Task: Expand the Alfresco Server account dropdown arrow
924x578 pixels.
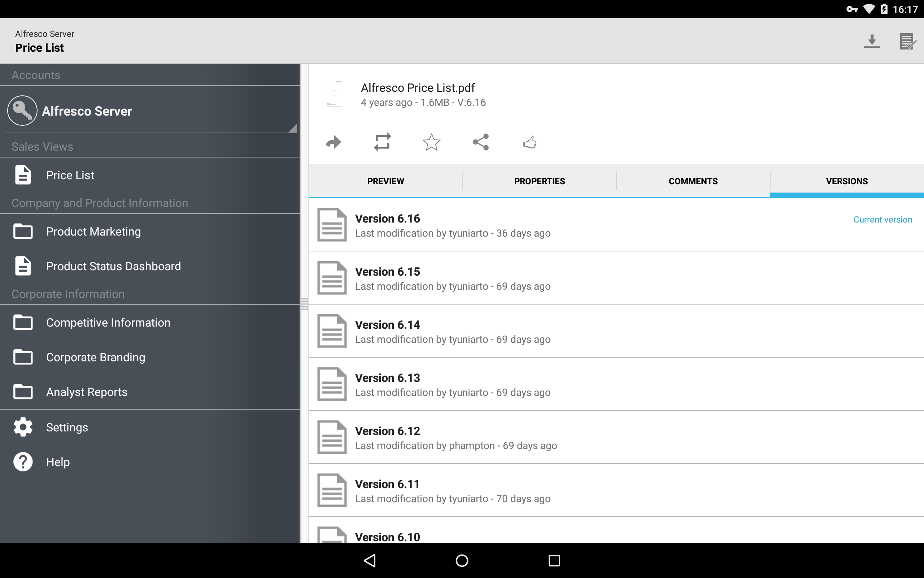Action: 292,128
